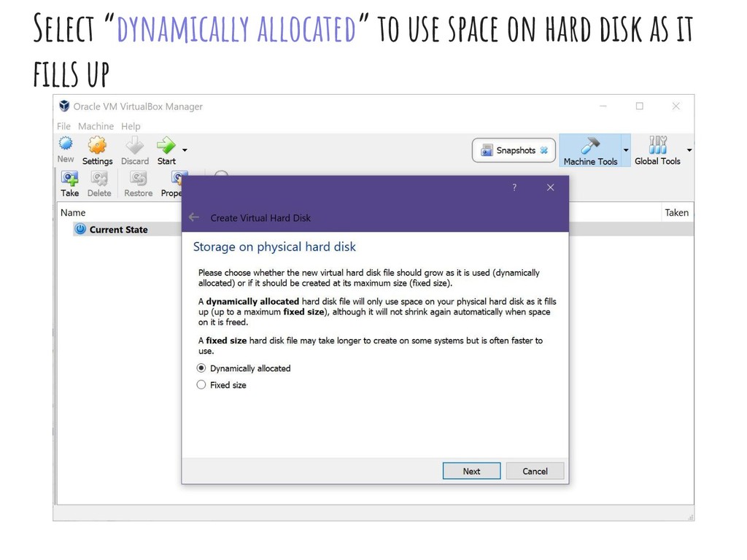Image resolution: width=747 pixels, height=560 pixels.
Task: Click the Cancel button
Action: [x=535, y=471]
